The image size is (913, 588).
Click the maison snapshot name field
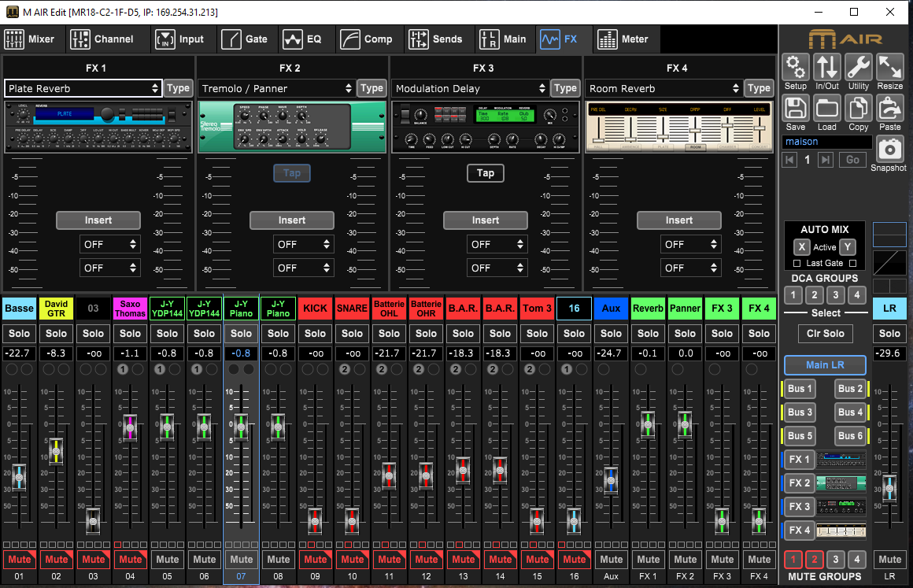pos(827,142)
